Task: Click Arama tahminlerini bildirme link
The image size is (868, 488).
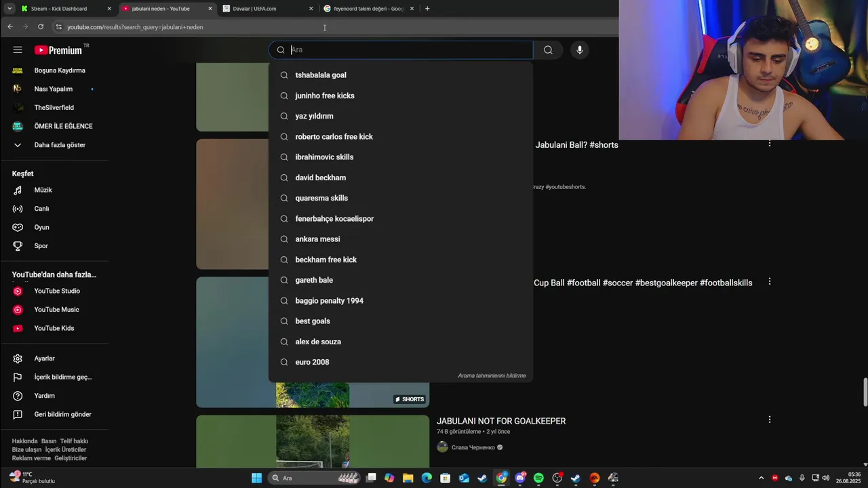Action: coord(492,375)
